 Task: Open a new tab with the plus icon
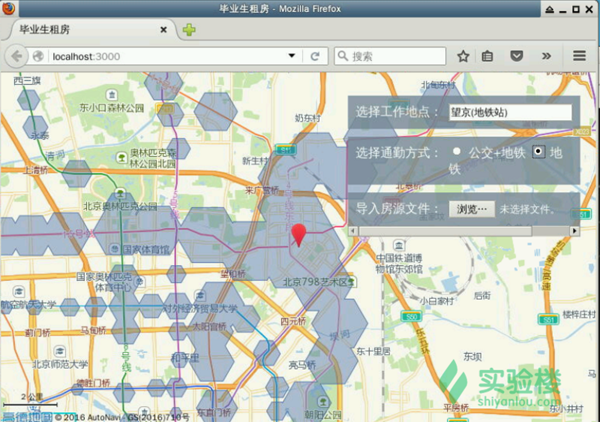click(189, 29)
